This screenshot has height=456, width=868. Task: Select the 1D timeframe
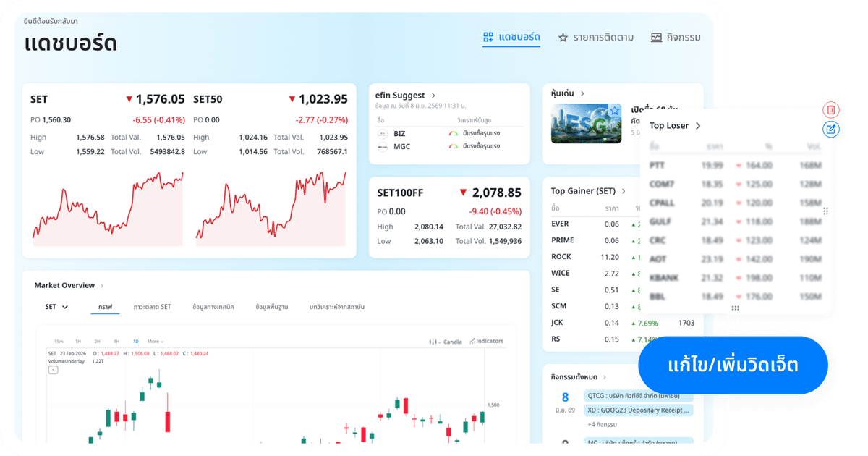point(136,341)
